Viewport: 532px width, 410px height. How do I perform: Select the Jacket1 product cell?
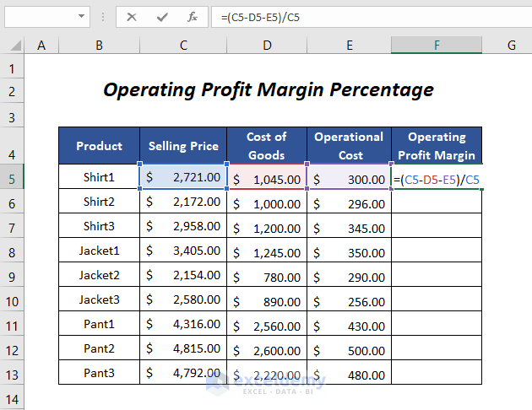pos(99,251)
